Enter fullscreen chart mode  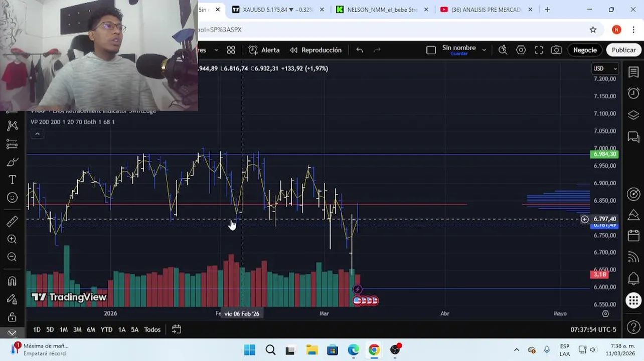click(539, 50)
